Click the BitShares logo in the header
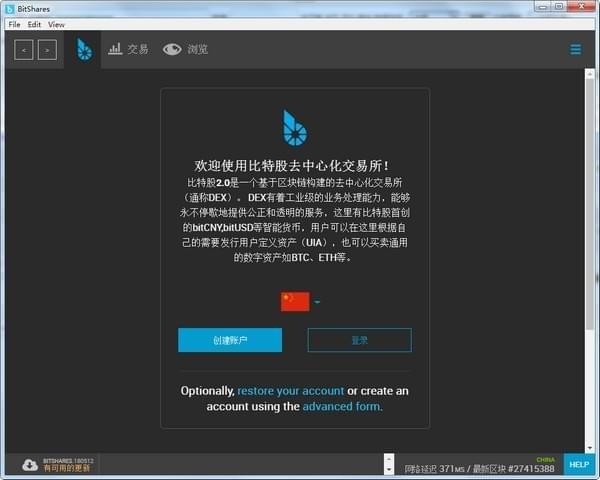The width and height of the screenshot is (600, 480). click(84, 49)
